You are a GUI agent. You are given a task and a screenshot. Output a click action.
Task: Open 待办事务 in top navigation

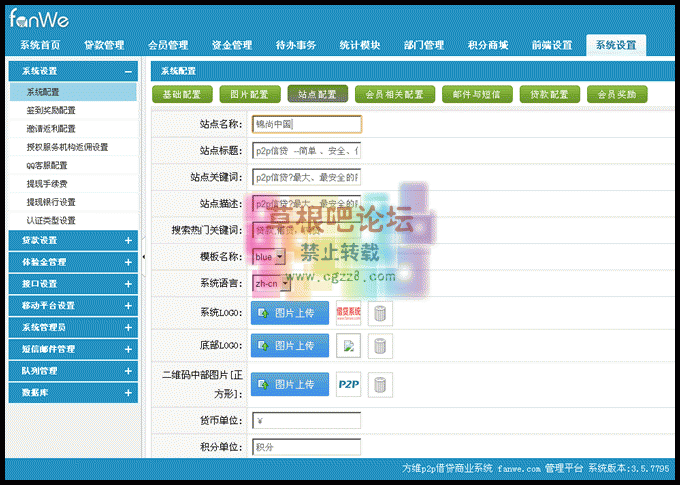click(296, 45)
